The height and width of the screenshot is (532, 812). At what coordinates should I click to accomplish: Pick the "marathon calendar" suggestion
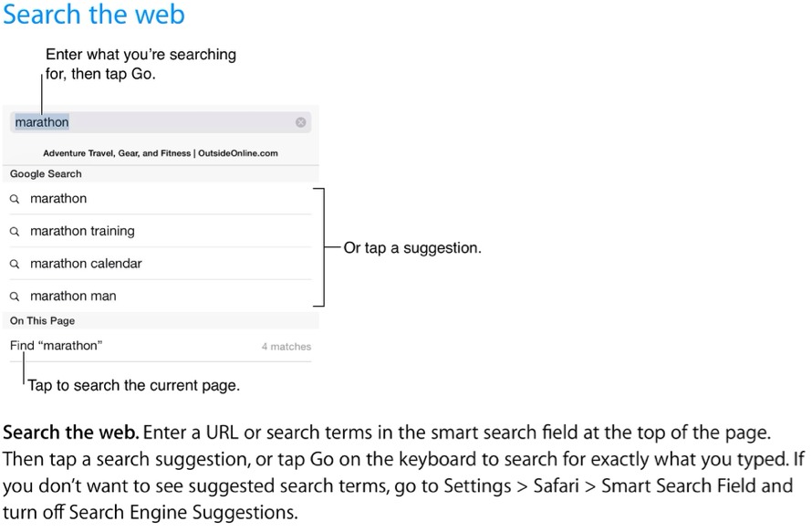click(x=86, y=264)
